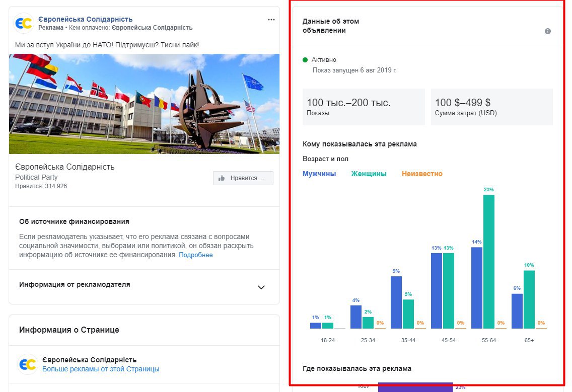The width and height of the screenshot is (572, 392).
Task: Click the Європейська Солідарність logo in ad header
Action: coord(24,23)
